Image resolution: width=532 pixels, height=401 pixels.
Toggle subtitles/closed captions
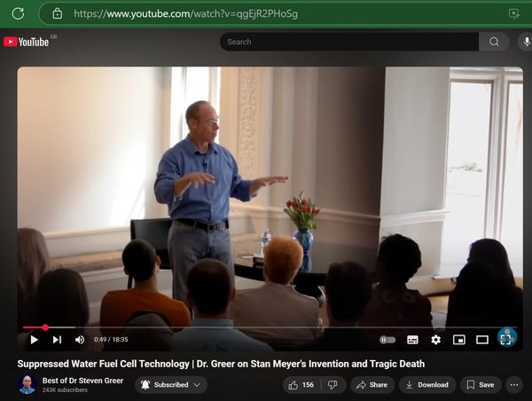tap(412, 340)
